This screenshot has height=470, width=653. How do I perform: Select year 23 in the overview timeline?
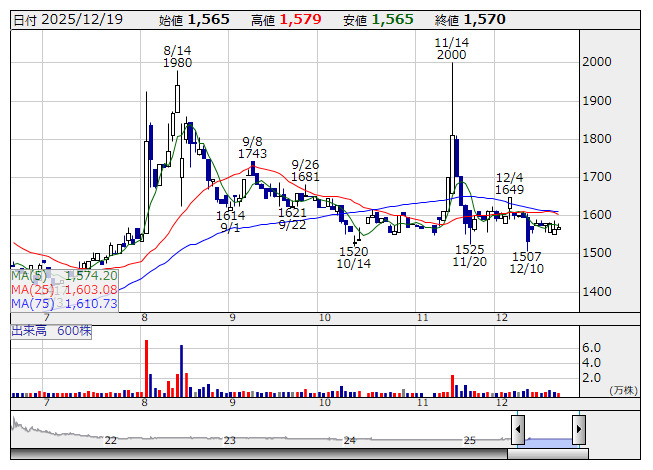coord(230,440)
